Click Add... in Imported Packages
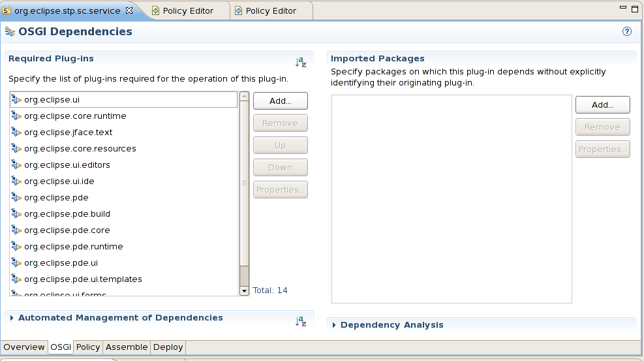This screenshot has width=644, height=361. pos(602,104)
